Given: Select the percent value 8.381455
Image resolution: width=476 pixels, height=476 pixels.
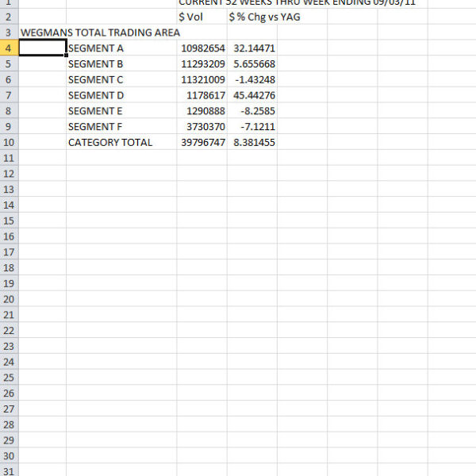Looking at the screenshot, I should click(x=252, y=142).
